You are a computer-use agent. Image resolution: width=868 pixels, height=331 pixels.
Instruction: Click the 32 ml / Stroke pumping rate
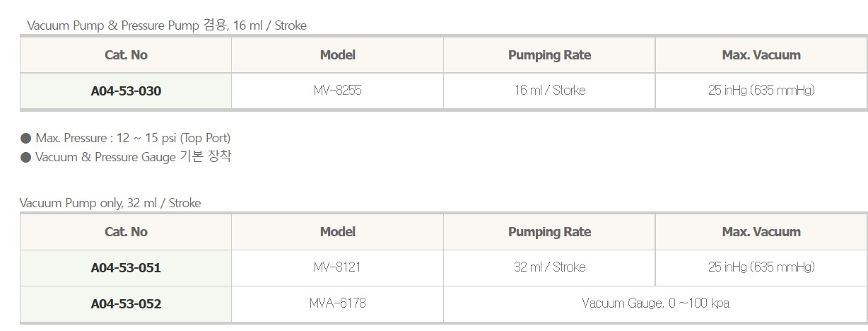click(549, 267)
